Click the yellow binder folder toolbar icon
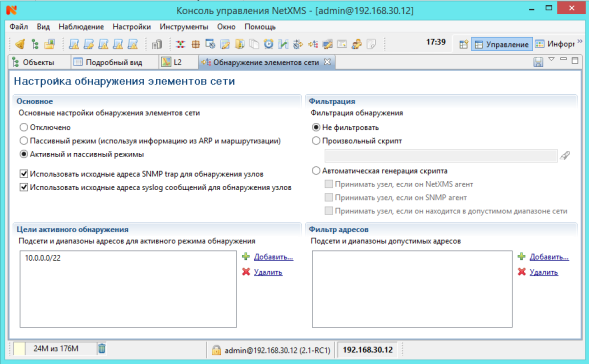This screenshot has width=590, height=364. (240, 44)
